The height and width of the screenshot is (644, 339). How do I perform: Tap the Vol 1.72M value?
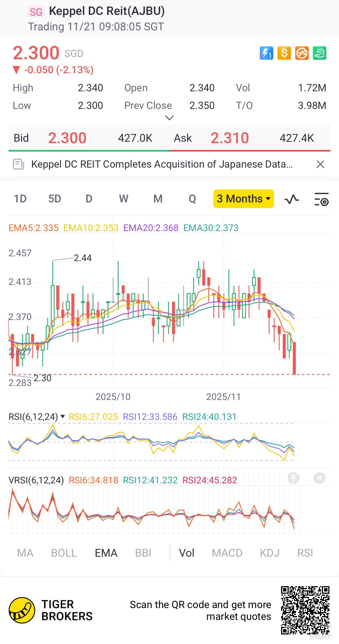coord(312,88)
